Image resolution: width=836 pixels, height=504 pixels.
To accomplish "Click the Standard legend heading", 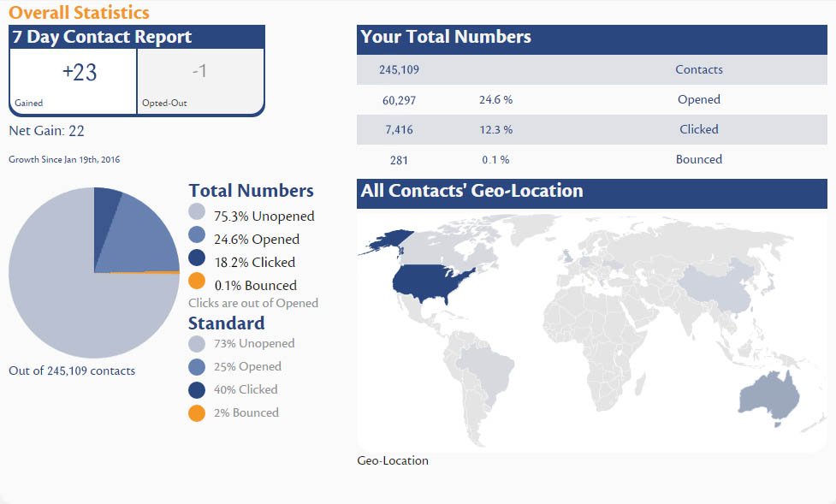I will 227,323.
